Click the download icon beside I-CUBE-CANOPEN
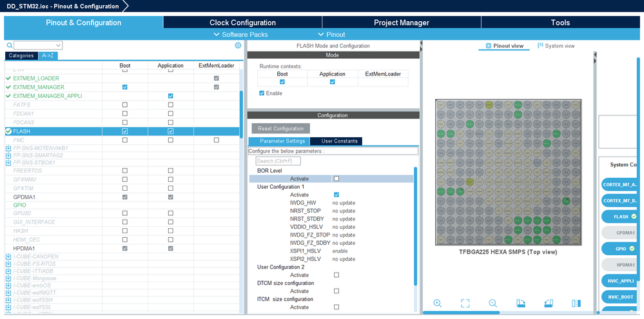 point(8,256)
